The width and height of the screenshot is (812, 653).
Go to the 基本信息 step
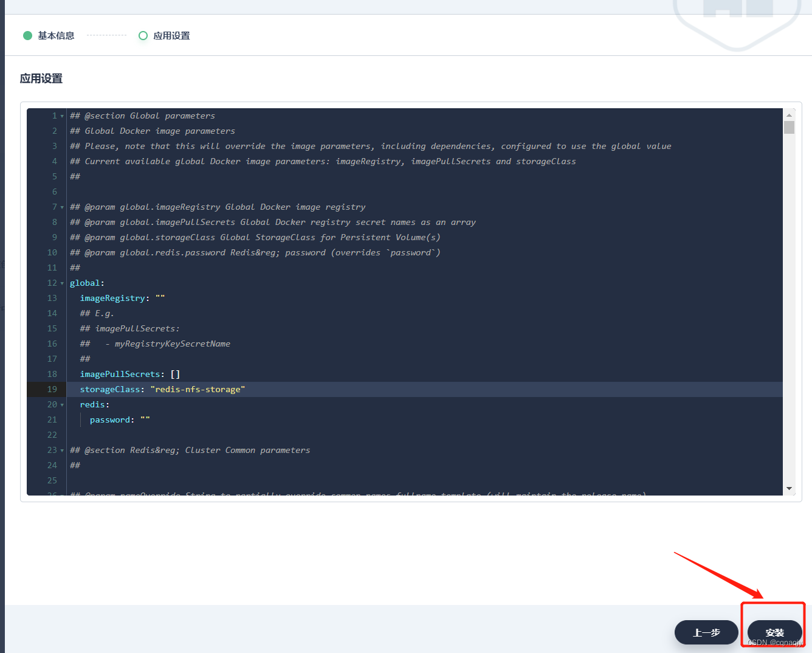click(x=56, y=36)
